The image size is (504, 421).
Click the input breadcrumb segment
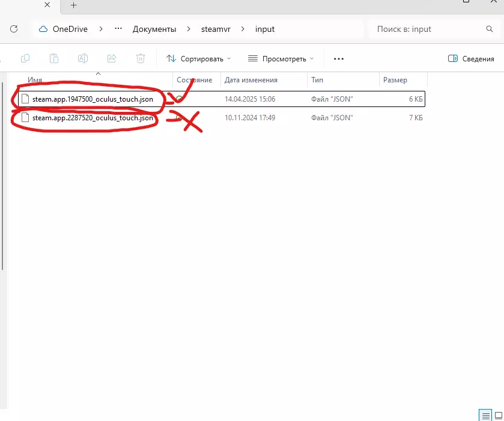tap(265, 29)
